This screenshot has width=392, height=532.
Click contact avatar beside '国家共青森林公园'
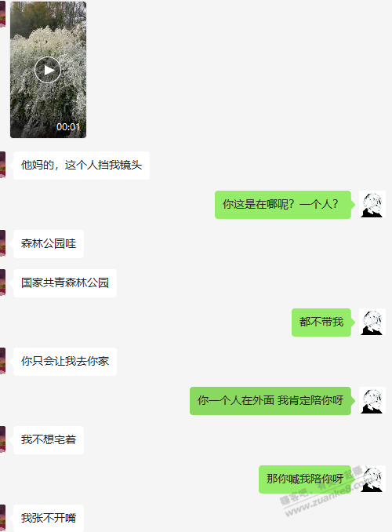click(x=2, y=282)
